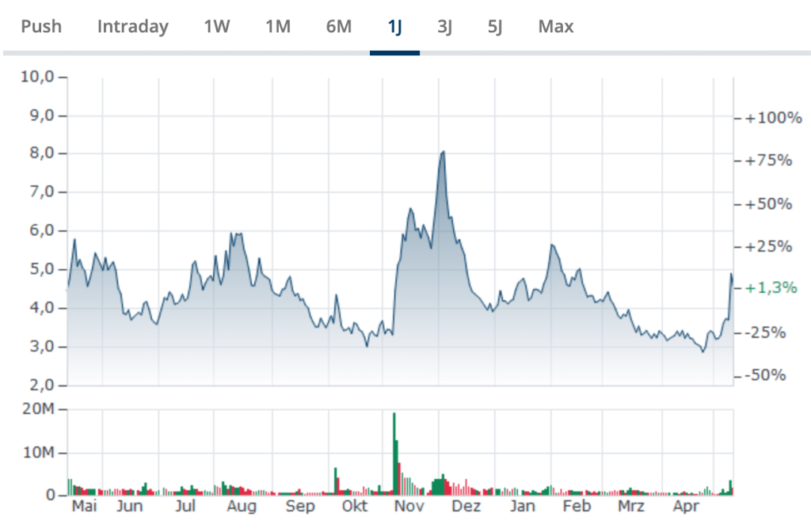This screenshot has height=532, width=811.
Task: Click the Apr month label
Action: point(686,506)
